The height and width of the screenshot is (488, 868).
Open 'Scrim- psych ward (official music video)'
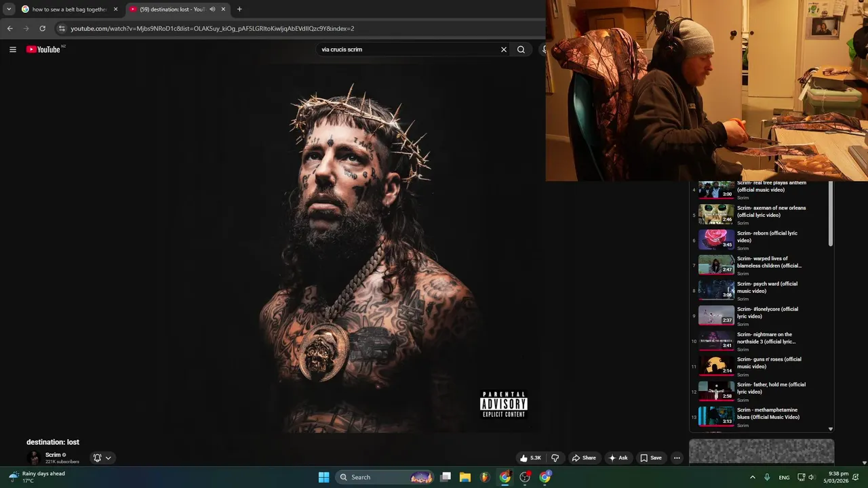(x=762, y=290)
